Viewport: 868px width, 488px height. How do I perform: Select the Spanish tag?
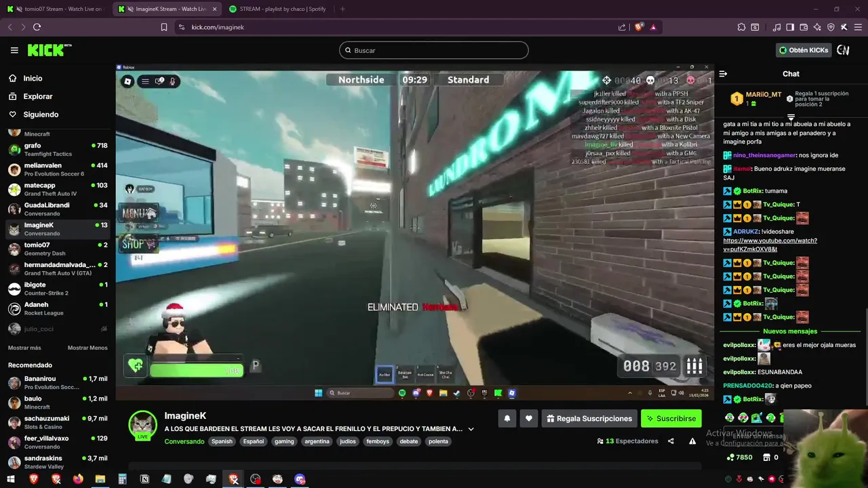[222, 441]
